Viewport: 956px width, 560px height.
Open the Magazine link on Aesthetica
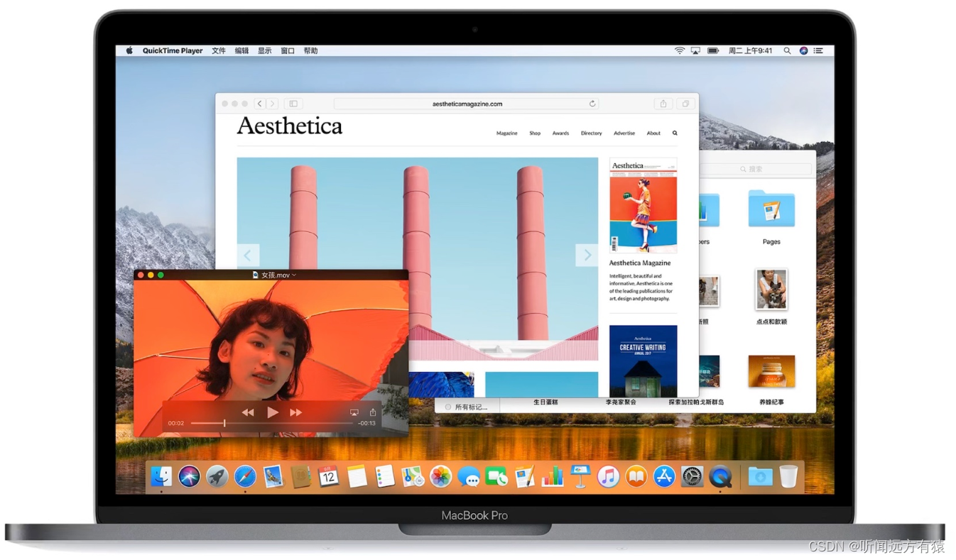(x=507, y=133)
